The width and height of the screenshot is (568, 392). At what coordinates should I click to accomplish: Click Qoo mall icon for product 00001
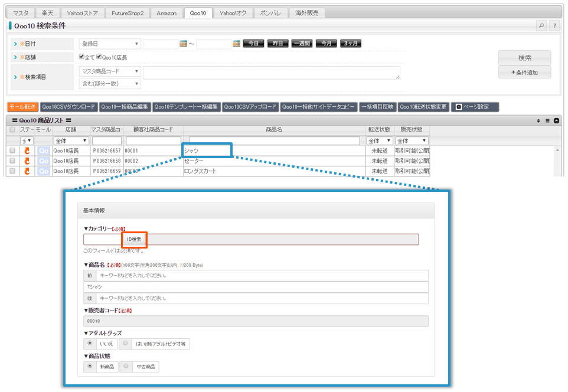(x=44, y=151)
